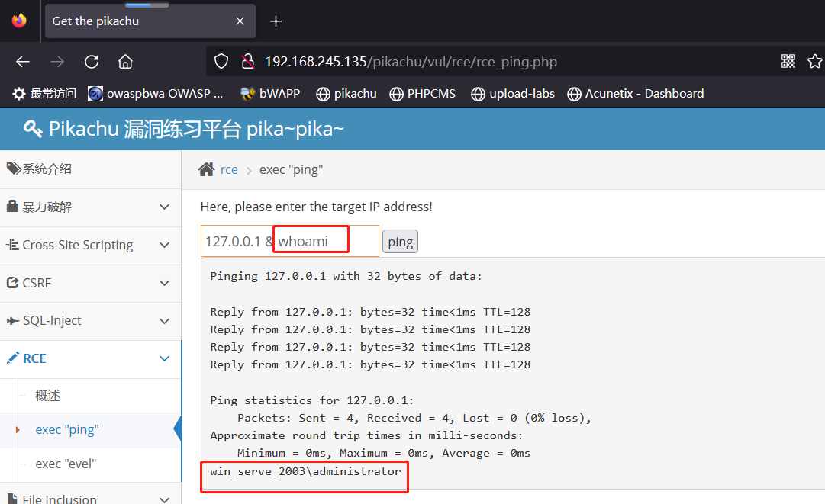825x504 pixels.
Task: Click the RCE pencil icon
Action: click(13, 358)
